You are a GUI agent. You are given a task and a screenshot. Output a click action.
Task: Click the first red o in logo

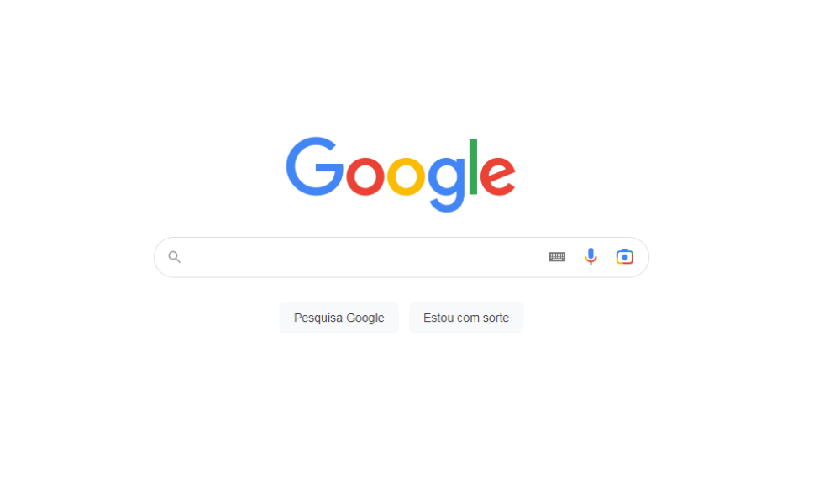[x=365, y=176]
